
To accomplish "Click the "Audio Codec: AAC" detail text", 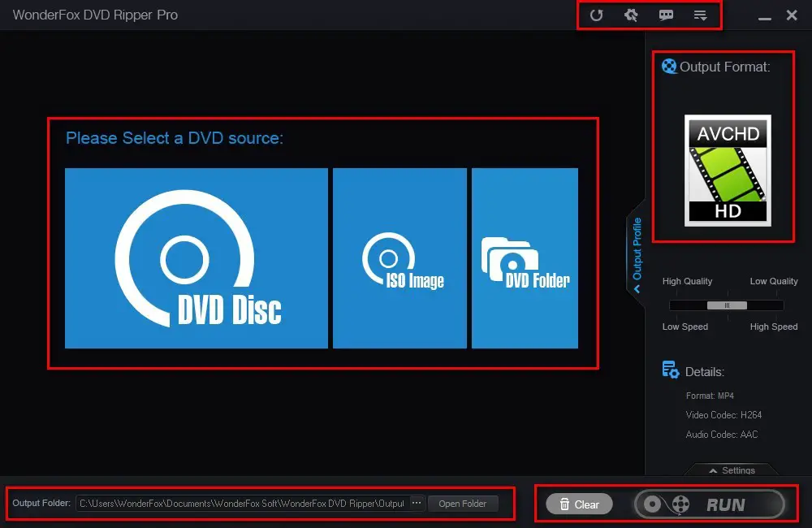I will (x=721, y=435).
